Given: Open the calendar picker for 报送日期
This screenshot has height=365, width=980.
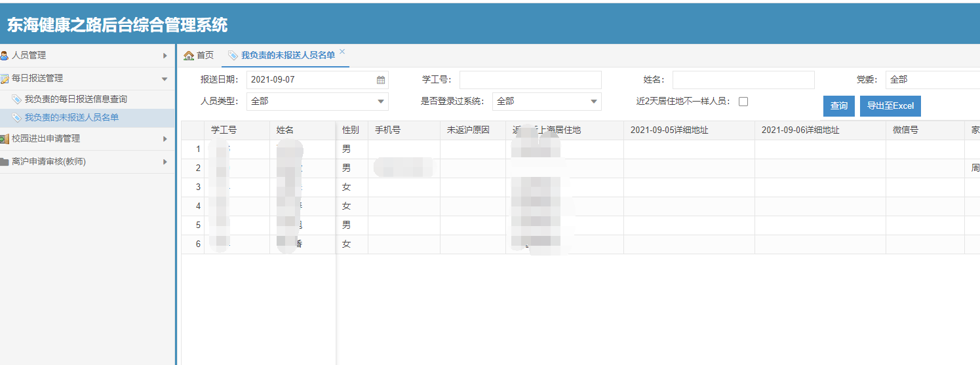Looking at the screenshot, I should (381, 80).
